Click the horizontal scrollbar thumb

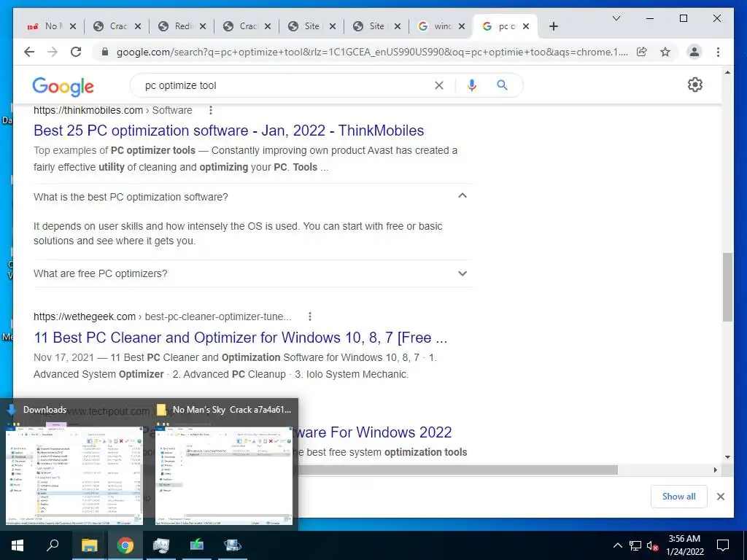coord(458,470)
